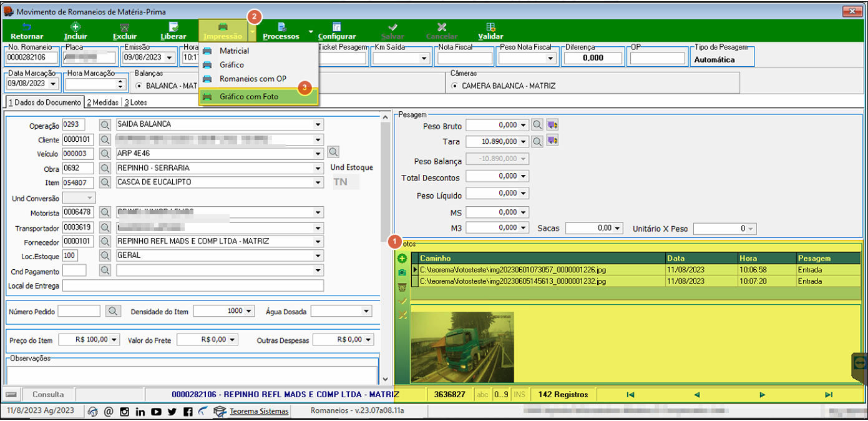
Task: Click the Consulta status bar button
Action: [48, 394]
